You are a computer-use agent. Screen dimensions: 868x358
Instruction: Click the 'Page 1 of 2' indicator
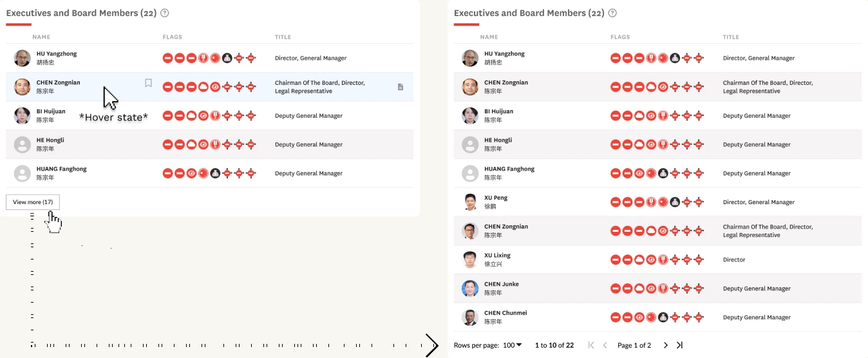pos(634,345)
